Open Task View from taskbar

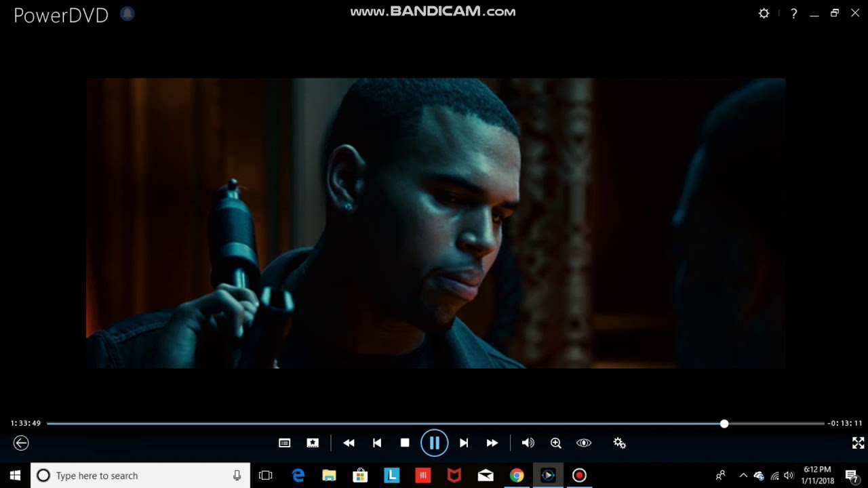pyautogui.click(x=266, y=475)
